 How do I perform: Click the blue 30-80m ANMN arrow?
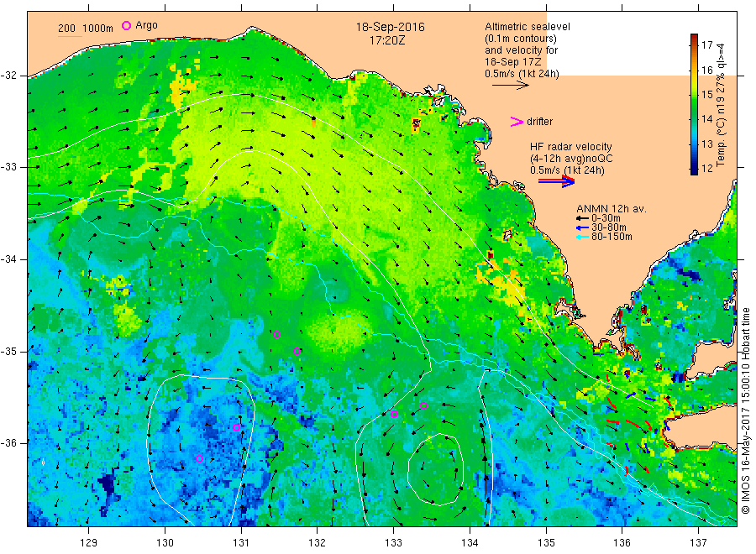582,227
